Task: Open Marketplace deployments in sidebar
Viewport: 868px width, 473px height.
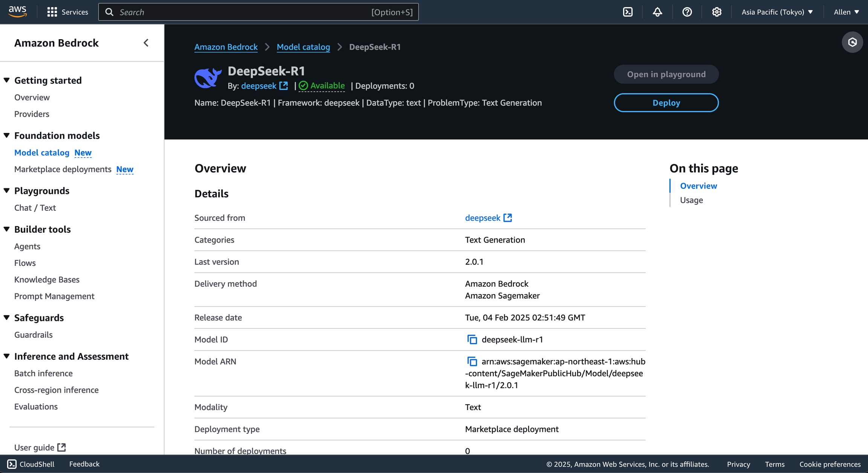Action: (63, 169)
